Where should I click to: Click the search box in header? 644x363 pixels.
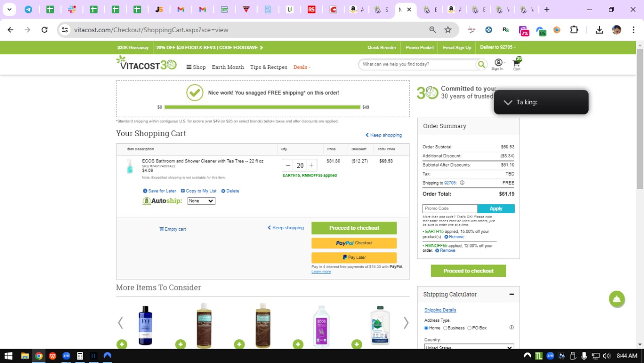(418, 64)
